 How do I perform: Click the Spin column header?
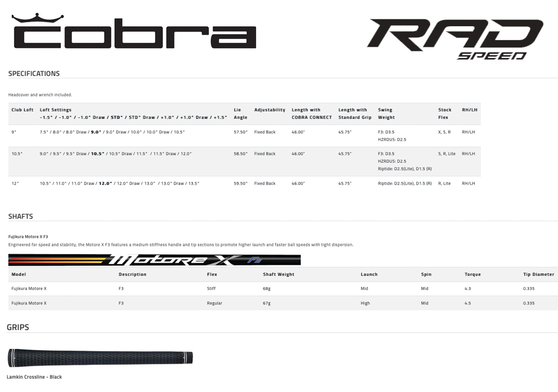point(426,274)
